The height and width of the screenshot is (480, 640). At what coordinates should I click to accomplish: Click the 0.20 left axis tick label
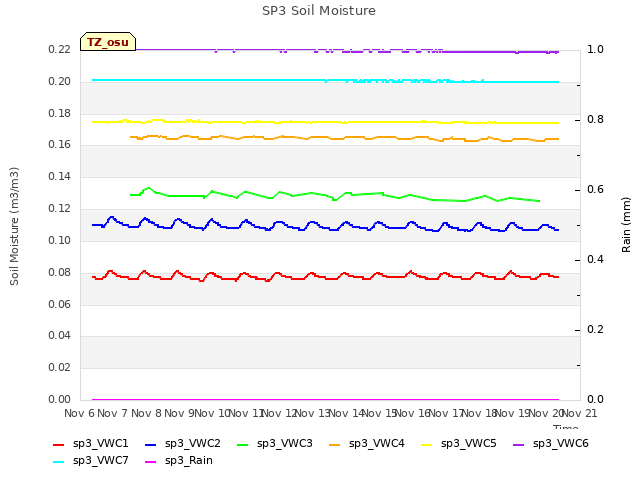tap(59, 81)
